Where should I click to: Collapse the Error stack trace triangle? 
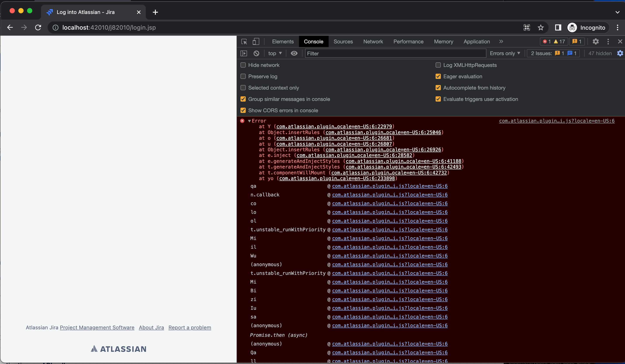[x=249, y=121]
